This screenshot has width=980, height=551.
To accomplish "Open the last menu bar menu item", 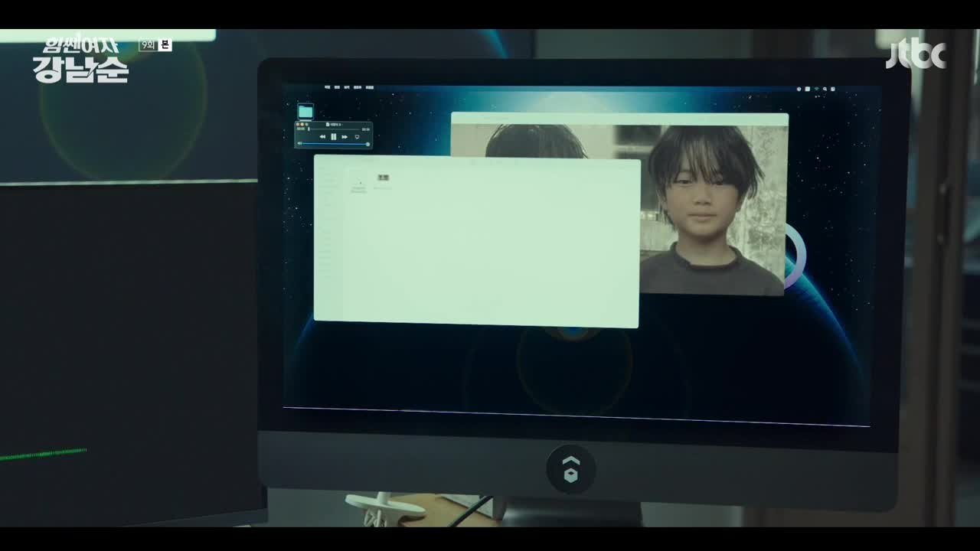I will tap(370, 88).
